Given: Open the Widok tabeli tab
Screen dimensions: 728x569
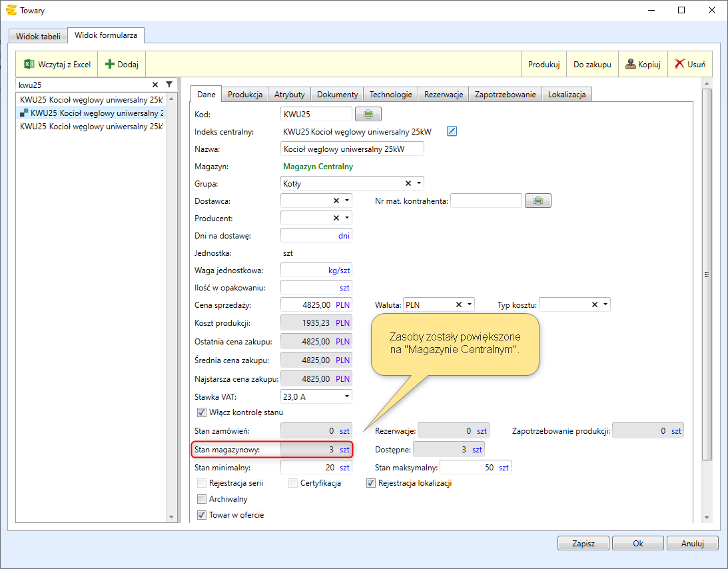Looking at the screenshot, I should pyautogui.click(x=39, y=36).
